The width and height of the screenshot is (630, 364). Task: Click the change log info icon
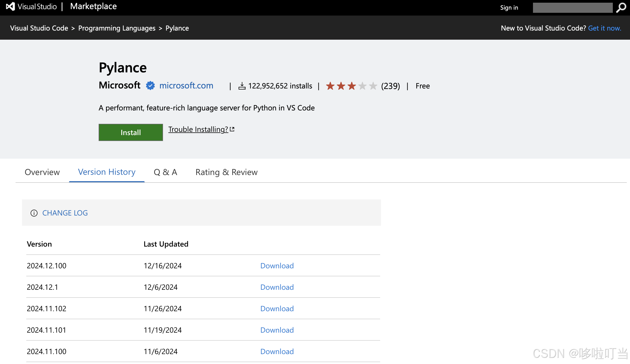34,213
